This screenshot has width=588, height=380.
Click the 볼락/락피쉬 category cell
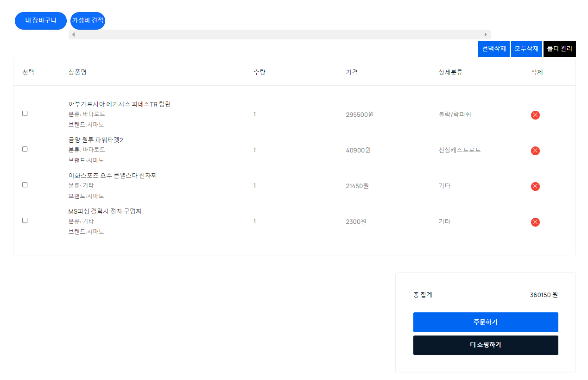tap(455, 114)
